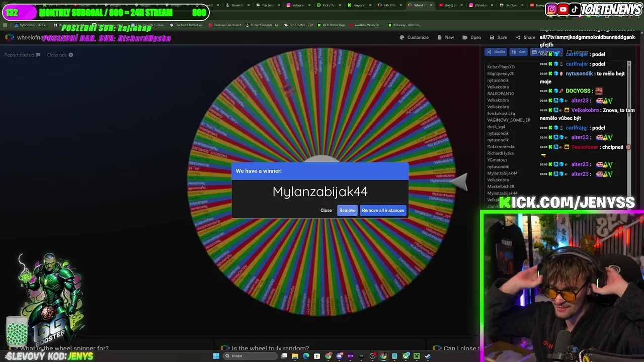Image resolution: width=644 pixels, height=362 pixels.
Task: Open Discord from taskbar
Action: coord(340,356)
